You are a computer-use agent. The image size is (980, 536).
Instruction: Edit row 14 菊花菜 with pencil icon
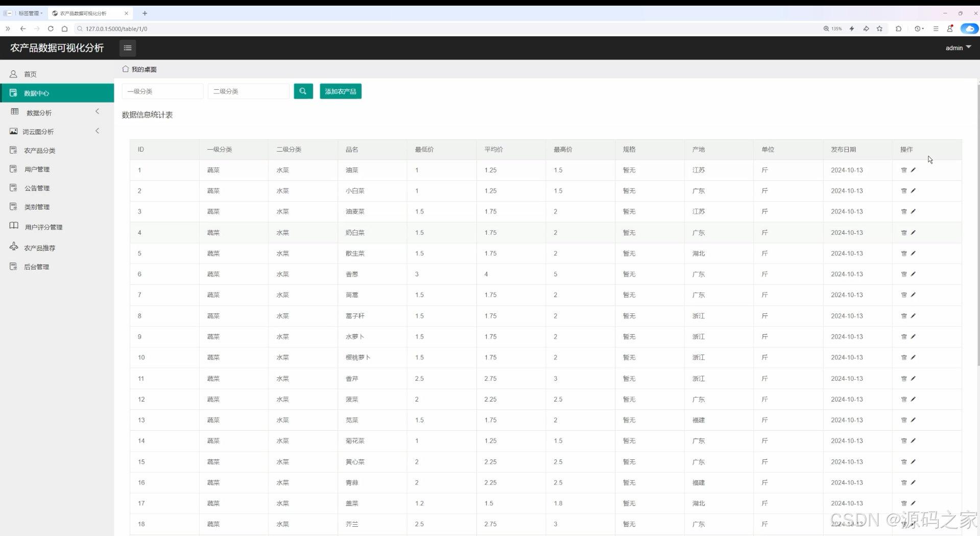(x=913, y=441)
